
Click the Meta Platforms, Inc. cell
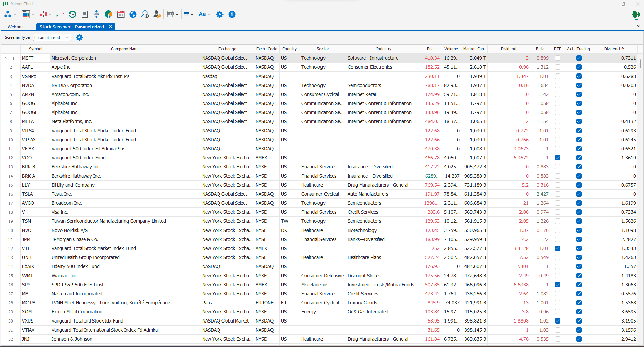125,121
